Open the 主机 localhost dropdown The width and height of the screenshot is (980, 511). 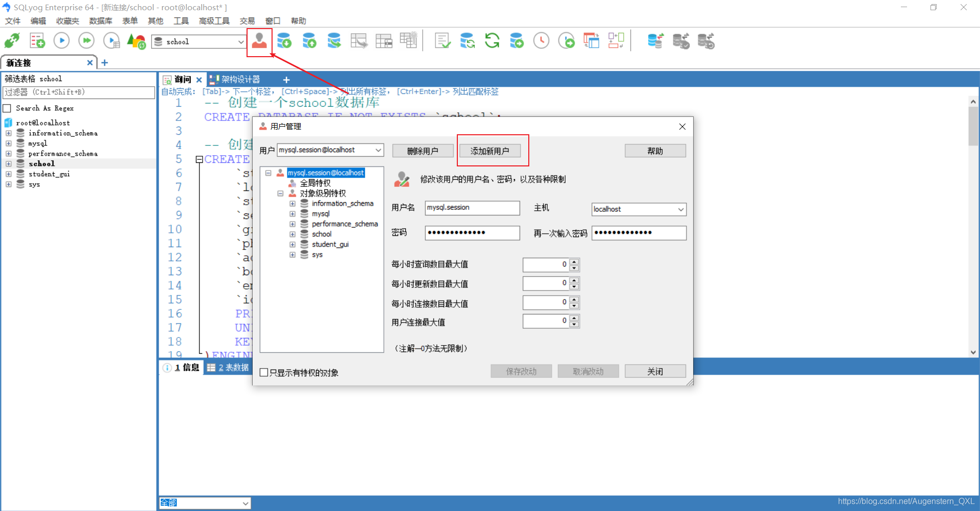tap(681, 209)
